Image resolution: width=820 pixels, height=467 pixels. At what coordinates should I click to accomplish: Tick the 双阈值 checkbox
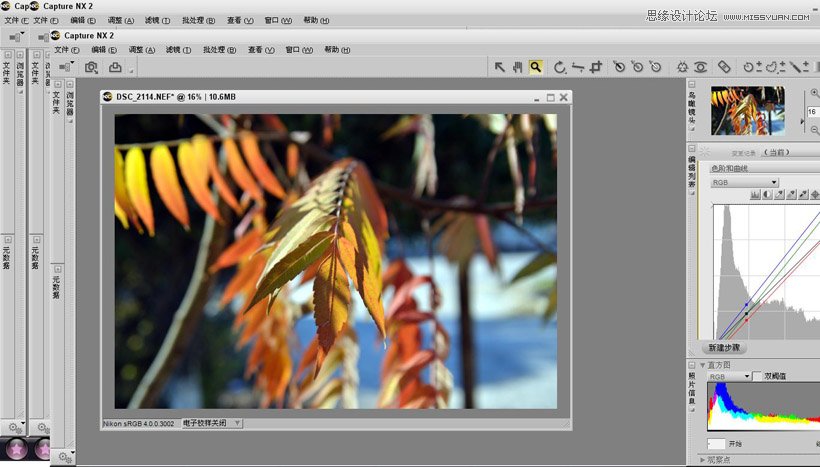point(756,376)
